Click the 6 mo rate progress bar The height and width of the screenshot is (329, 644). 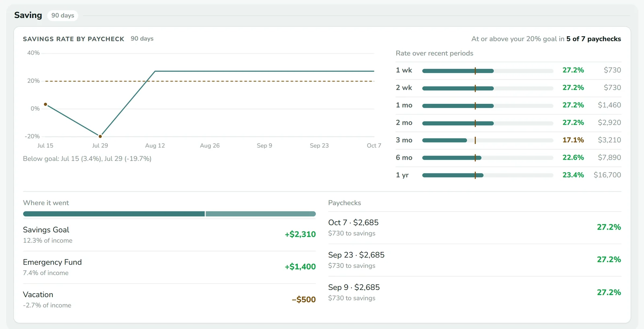(x=488, y=158)
